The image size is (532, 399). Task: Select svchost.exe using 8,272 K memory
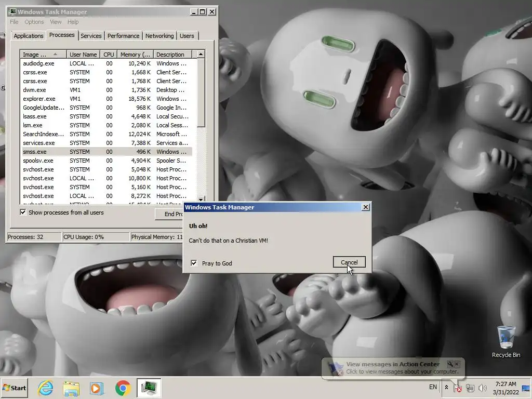[x=107, y=196]
